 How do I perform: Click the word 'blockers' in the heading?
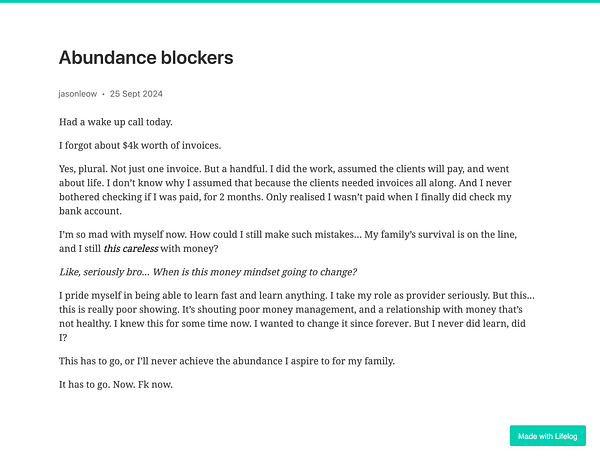tap(197, 58)
